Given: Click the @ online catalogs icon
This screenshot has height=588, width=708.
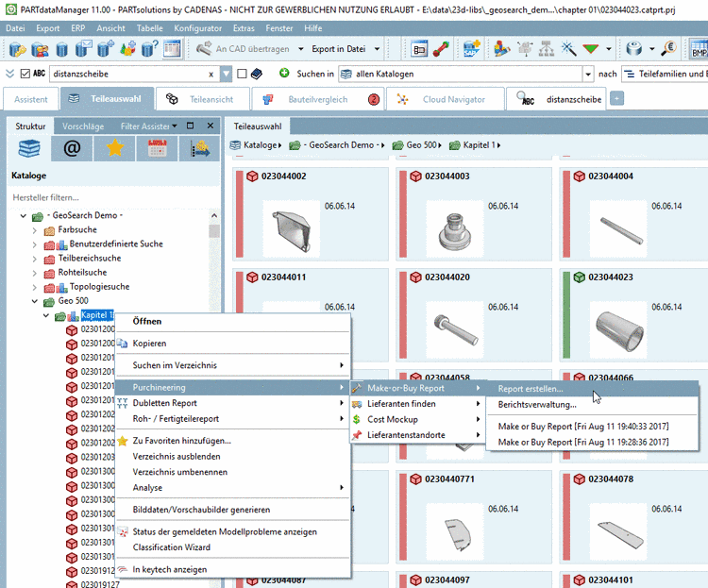Looking at the screenshot, I should 72,148.
